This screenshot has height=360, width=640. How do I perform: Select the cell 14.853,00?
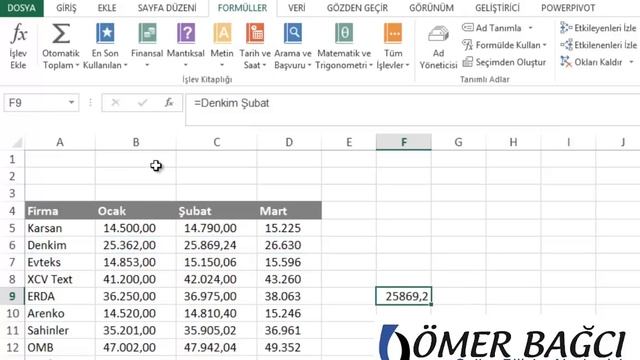pyautogui.click(x=136, y=262)
